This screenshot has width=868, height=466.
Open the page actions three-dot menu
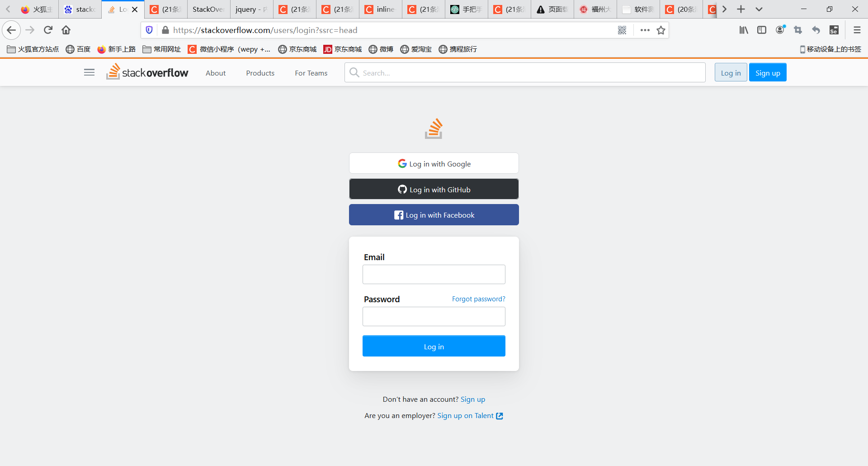pyautogui.click(x=645, y=30)
